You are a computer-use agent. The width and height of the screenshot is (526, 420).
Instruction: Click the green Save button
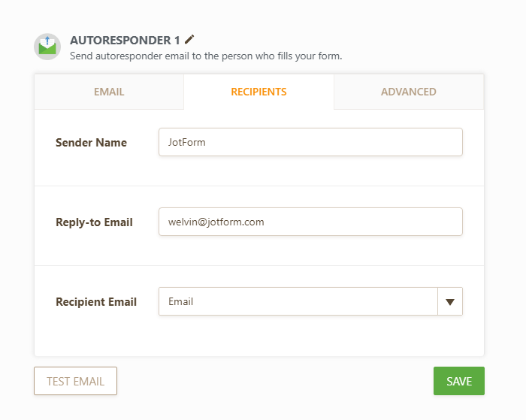(x=458, y=381)
